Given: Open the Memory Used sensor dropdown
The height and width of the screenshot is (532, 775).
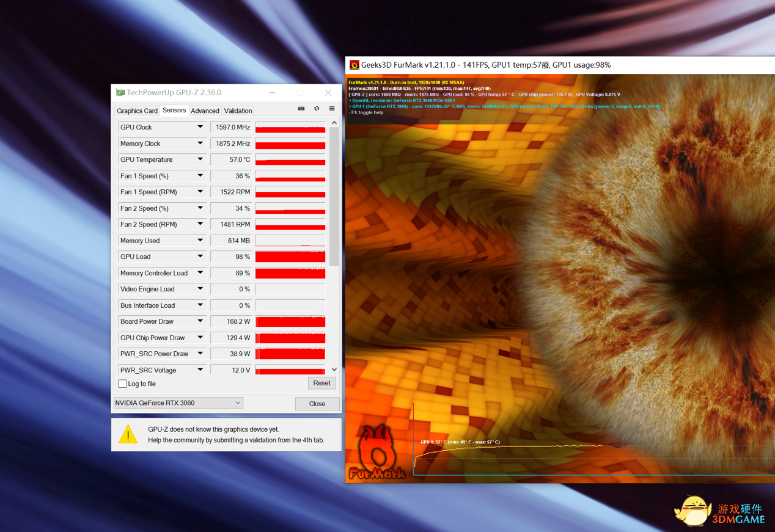Looking at the screenshot, I should pyautogui.click(x=200, y=241).
